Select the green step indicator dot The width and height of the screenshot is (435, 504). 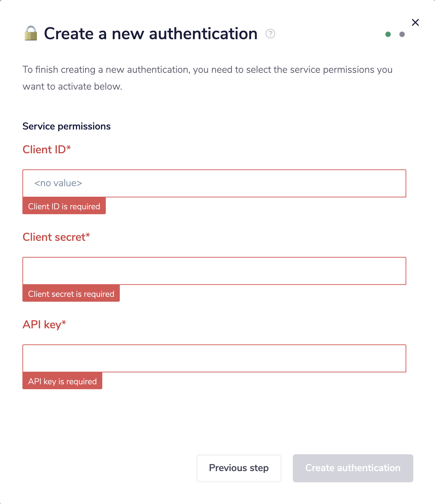tap(388, 34)
